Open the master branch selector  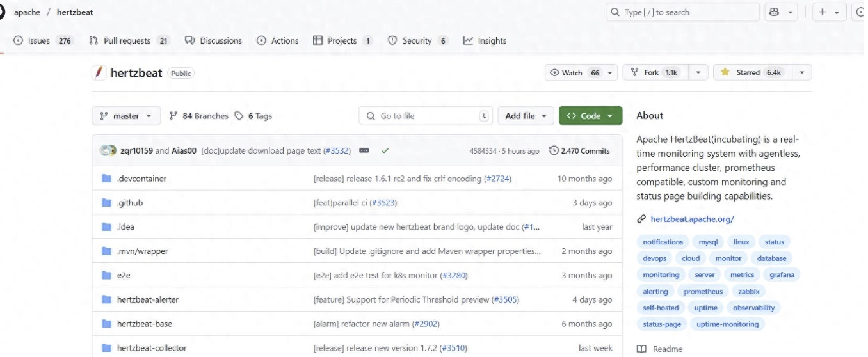(126, 116)
